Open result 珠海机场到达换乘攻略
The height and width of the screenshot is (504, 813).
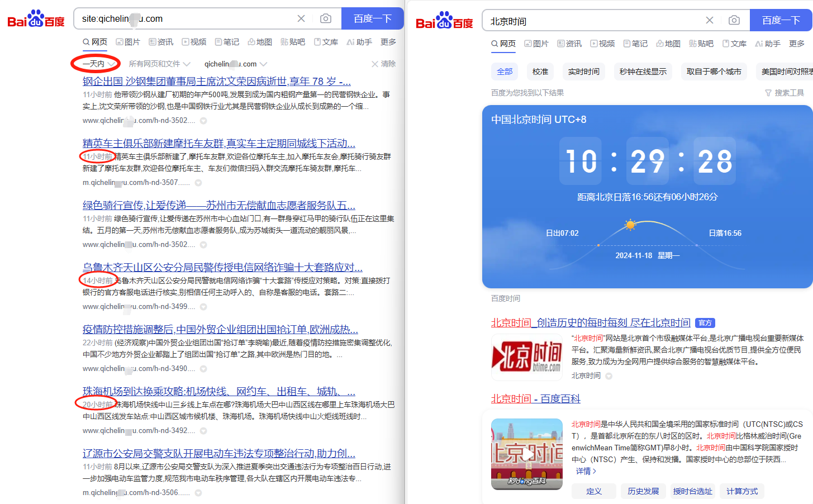(219, 392)
